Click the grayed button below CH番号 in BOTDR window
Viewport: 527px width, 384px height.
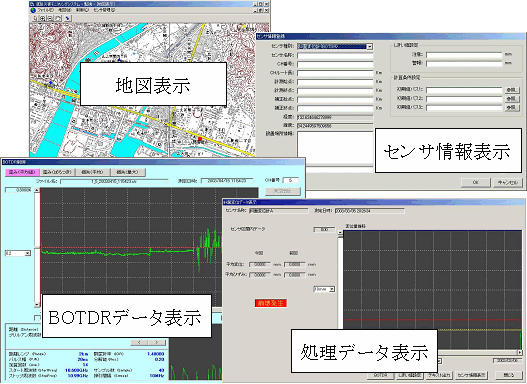[x=283, y=191]
